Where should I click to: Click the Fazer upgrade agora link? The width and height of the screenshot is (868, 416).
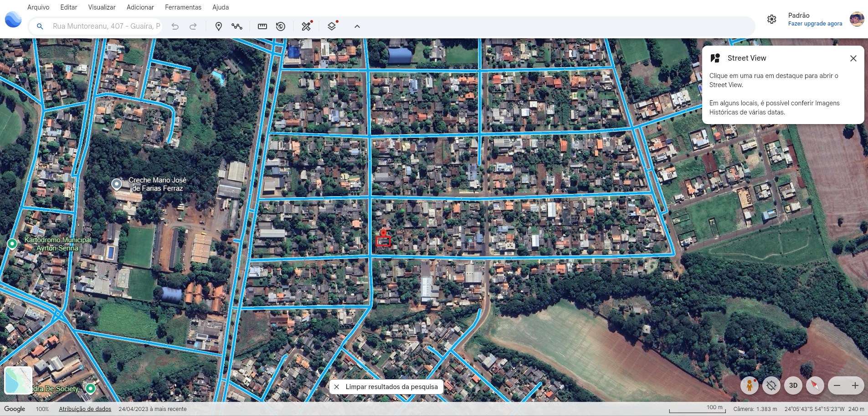click(815, 24)
